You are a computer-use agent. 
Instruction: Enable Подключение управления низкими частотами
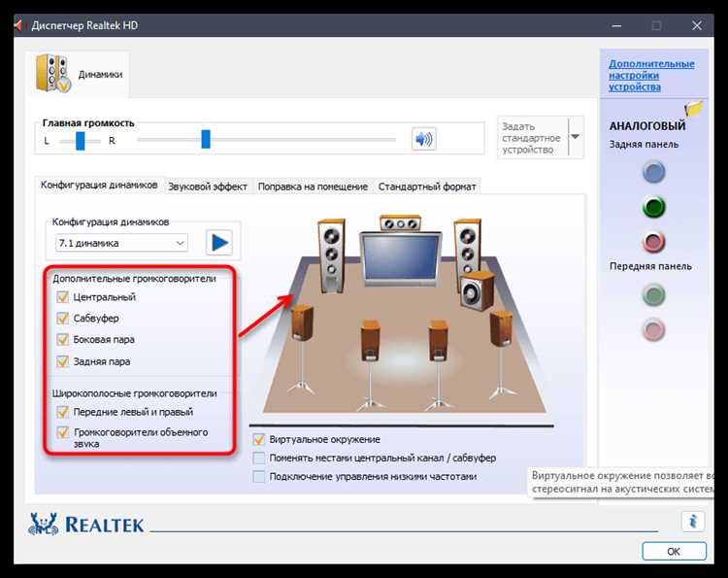pyautogui.click(x=258, y=477)
